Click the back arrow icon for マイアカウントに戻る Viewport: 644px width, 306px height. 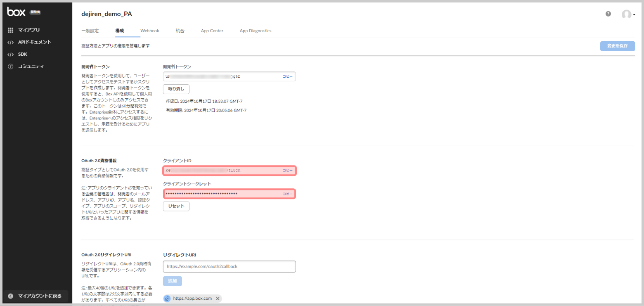click(11, 296)
